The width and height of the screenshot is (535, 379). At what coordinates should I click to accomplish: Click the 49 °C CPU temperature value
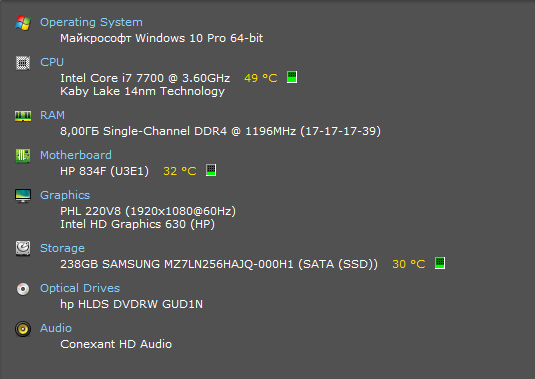coord(261,78)
